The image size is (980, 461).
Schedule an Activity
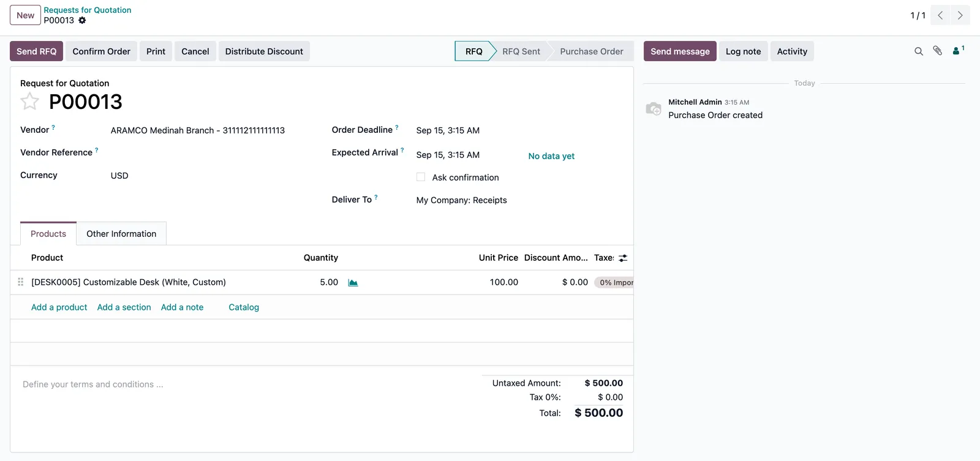click(792, 51)
